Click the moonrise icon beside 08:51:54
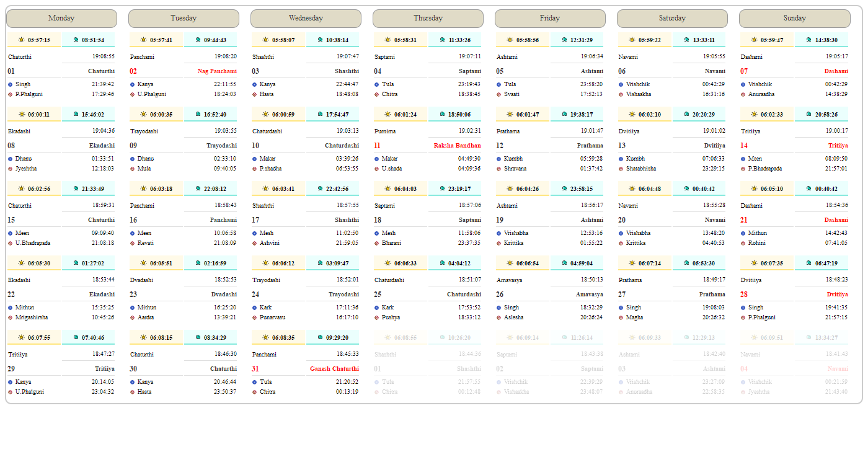The image size is (868, 465). [x=76, y=40]
